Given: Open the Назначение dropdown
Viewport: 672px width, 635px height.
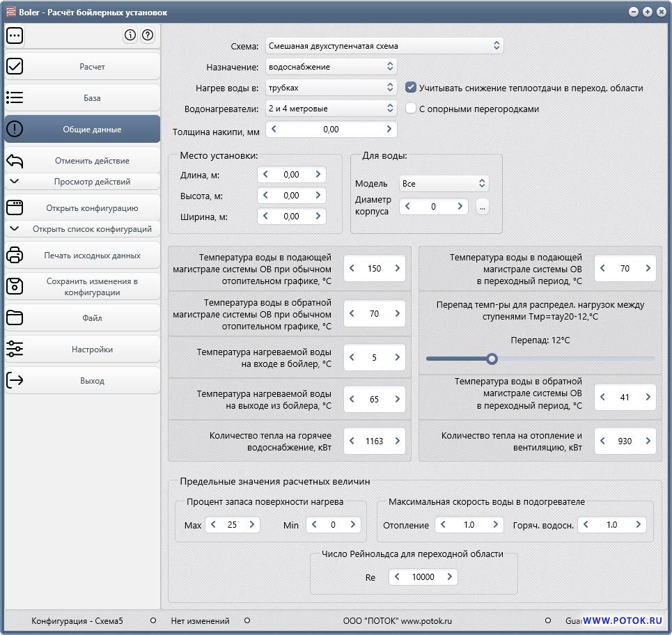Looking at the screenshot, I should point(330,67).
